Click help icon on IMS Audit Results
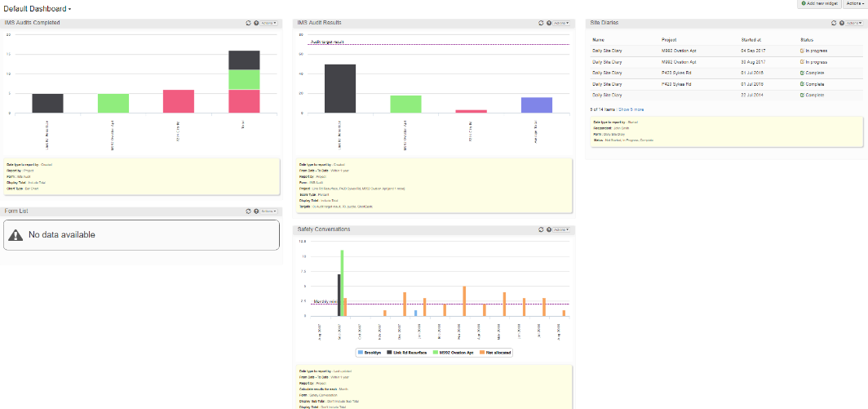 pyautogui.click(x=548, y=23)
